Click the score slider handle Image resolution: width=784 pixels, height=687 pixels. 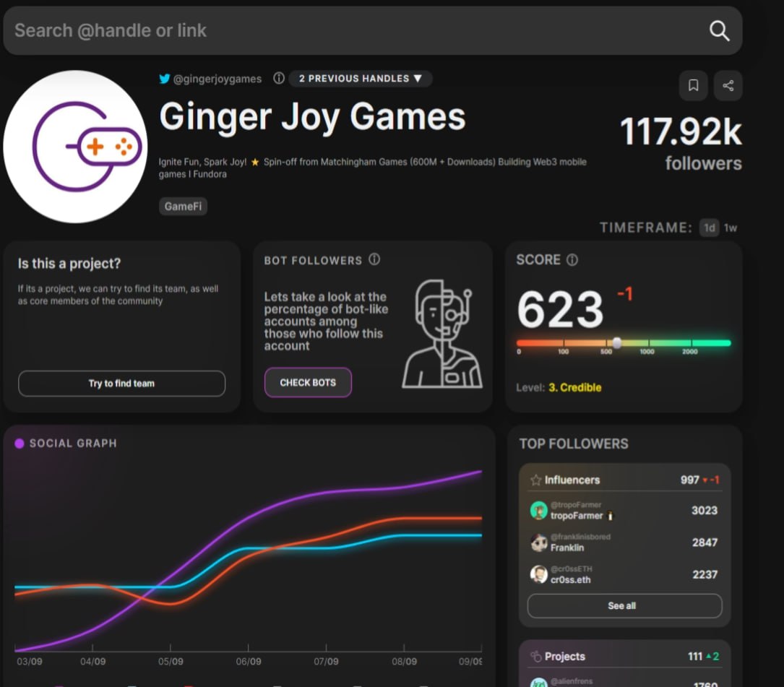coord(617,343)
